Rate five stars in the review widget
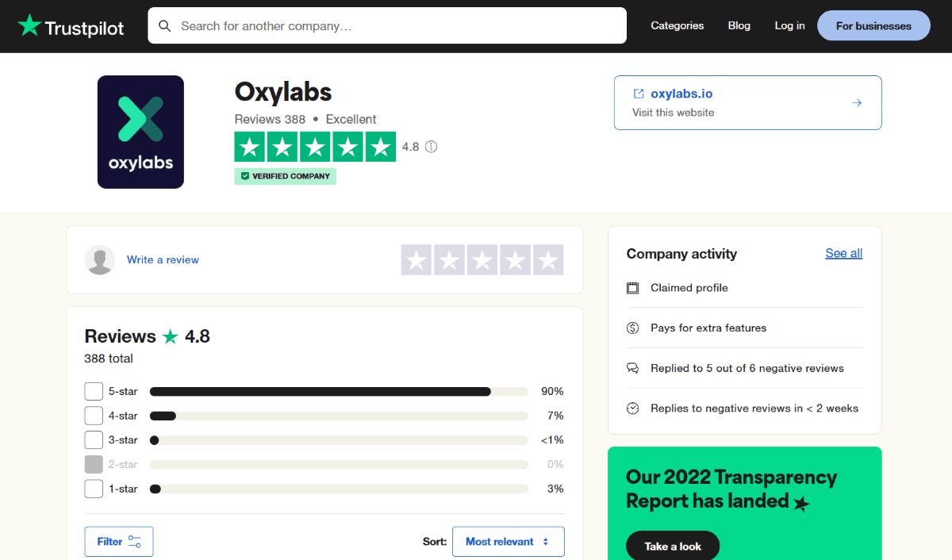This screenshot has width=952, height=560. coord(549,260)
